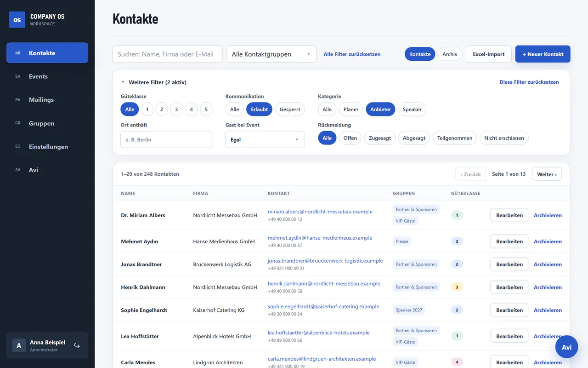Click Güteklasse badge 3 for Henrik Dahlmann
588x368 pixels.
pyautogui.click(x=457, y=287)
